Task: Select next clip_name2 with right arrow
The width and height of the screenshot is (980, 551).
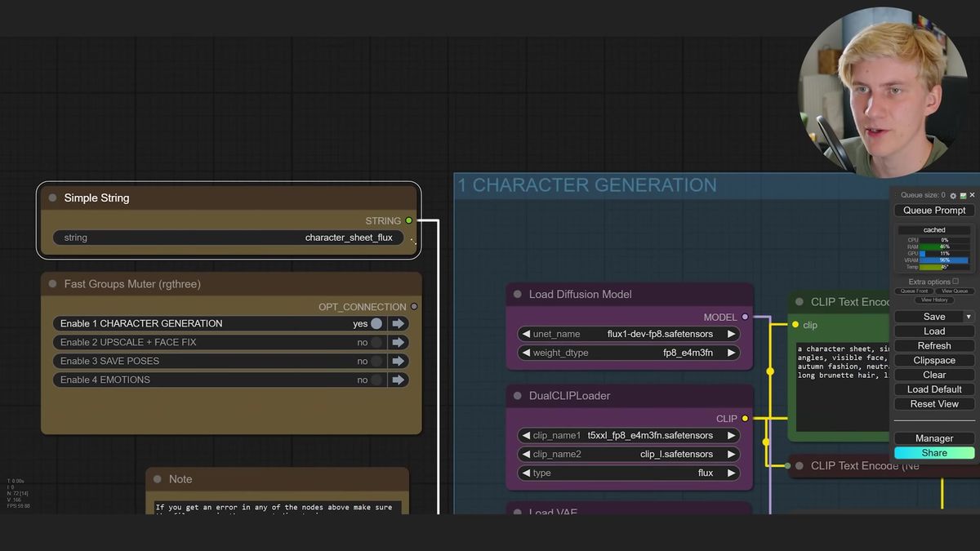Action: pyautogui.click(x=732, y=454)
